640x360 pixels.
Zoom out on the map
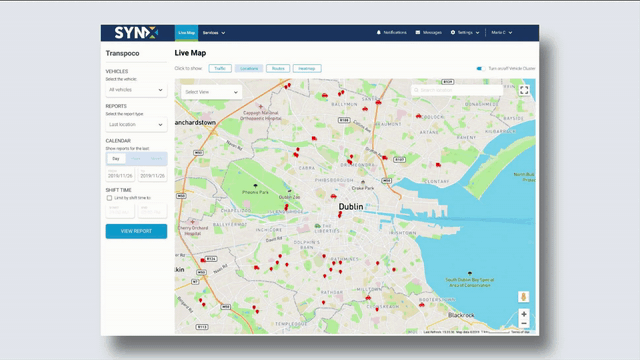(x=524, y=324)
